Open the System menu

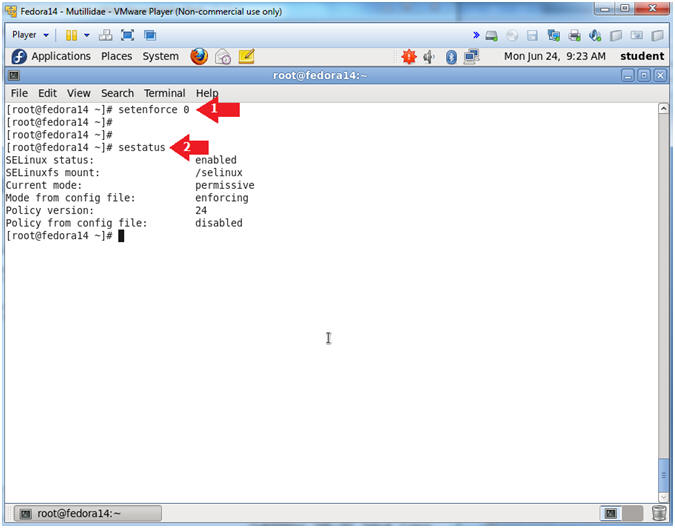[161, 56]
